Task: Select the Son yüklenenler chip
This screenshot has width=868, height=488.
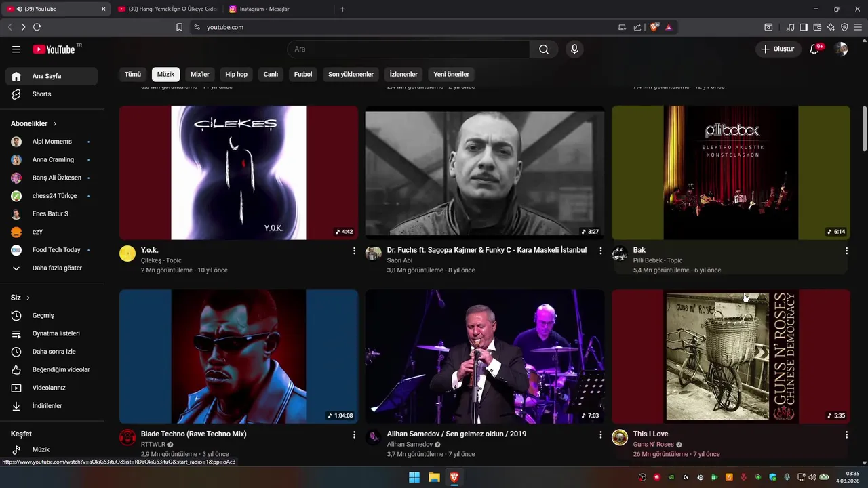Action: (x=351, y=75)
